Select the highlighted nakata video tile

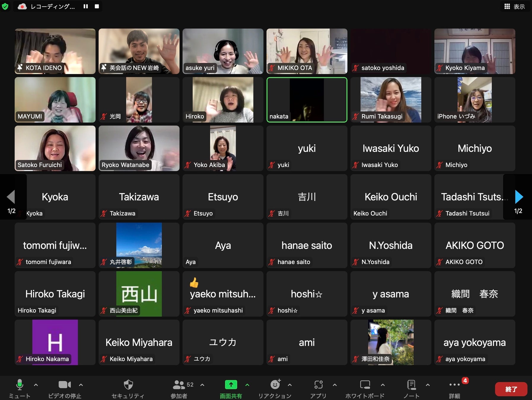click(307, 100)
